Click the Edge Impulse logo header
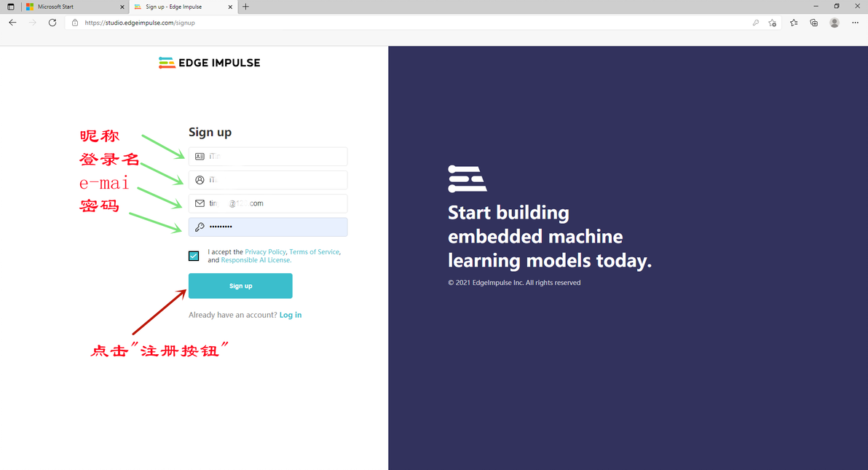The width and height of the screenshot is (868, 470). (x=209, y=63)
